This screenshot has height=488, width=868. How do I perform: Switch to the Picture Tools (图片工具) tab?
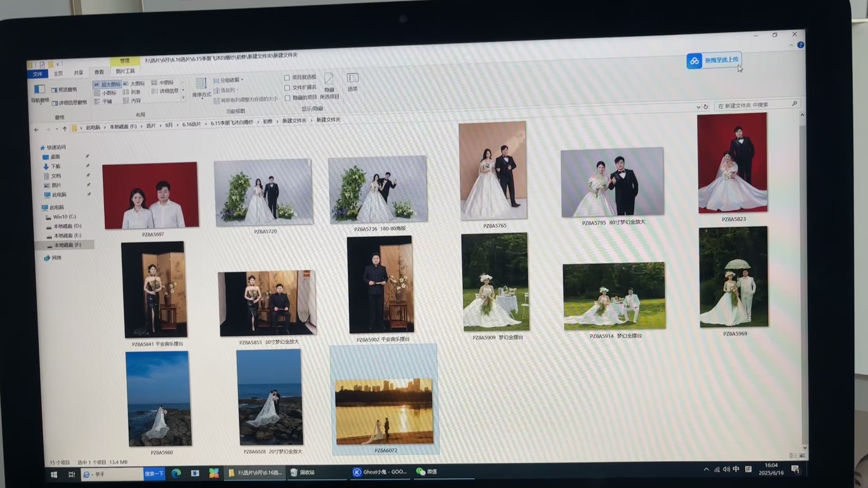point(125,71)
